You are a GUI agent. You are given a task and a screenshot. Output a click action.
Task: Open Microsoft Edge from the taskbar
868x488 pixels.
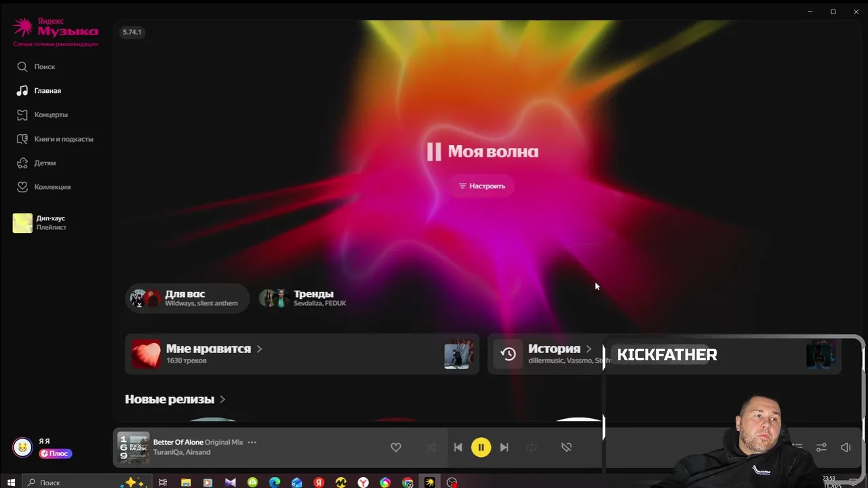(275, 483)
